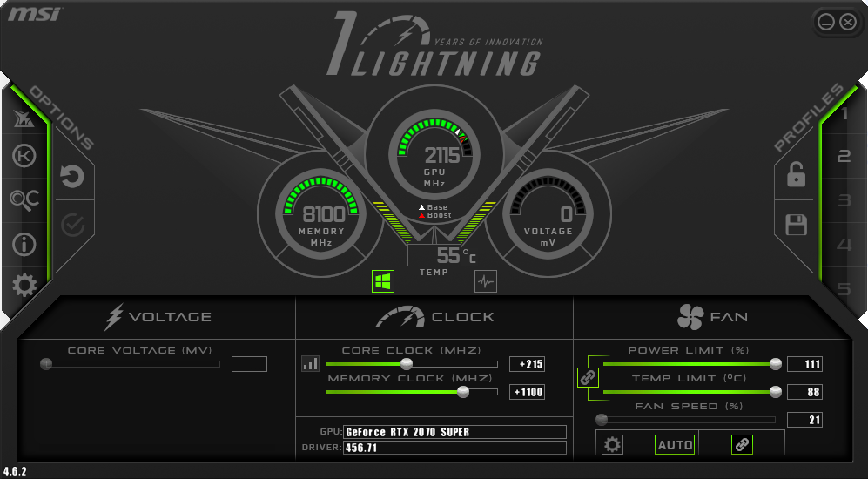Select profile slot 4
Screen dimensions: 868x479
pyautogui.click(x=844, y=244)
